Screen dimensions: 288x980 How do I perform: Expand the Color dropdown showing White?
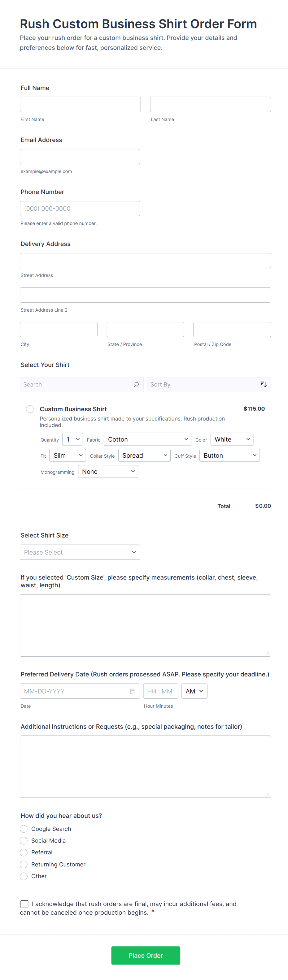[232, 439]
